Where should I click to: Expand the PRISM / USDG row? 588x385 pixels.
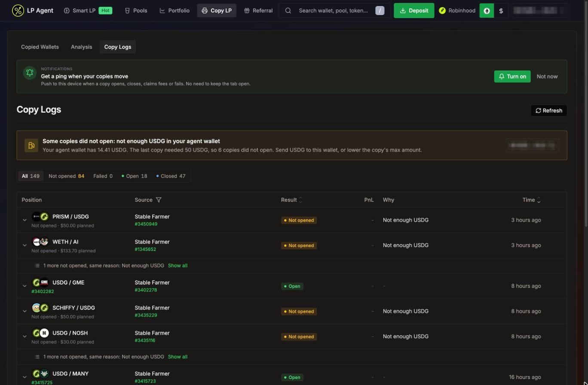(24, 220)
